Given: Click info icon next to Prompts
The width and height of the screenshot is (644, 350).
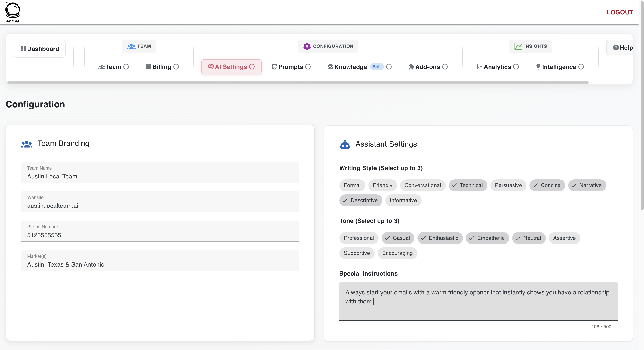Looking at the screenshot, I should [308, 67].
